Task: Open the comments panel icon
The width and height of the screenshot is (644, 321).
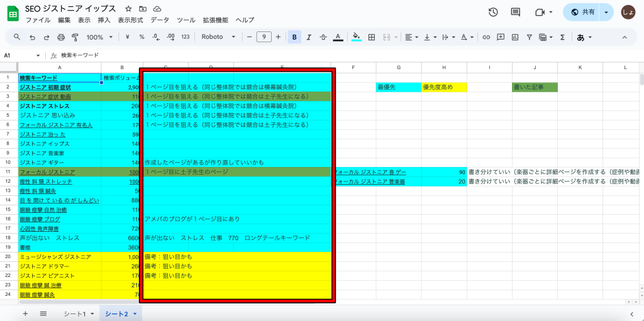Action: coord(516,13)
